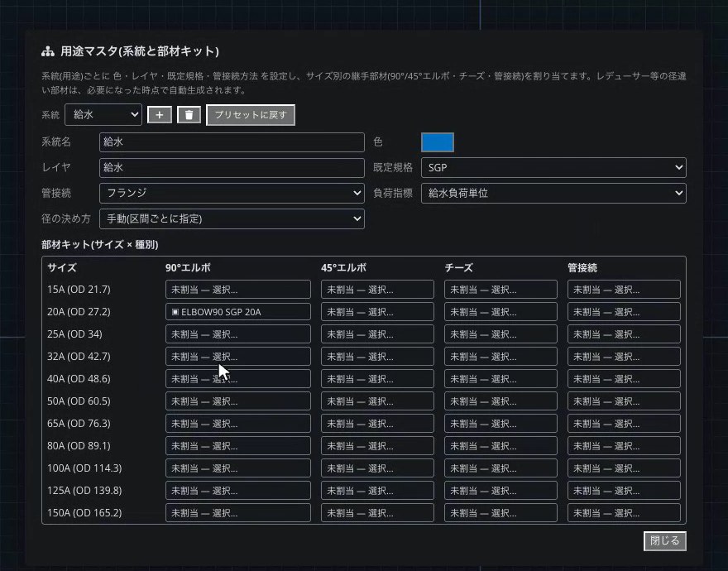This screenshot has width=728, height=571.
Task: Select 90°エルボ part for 32A row
Action: [238, 357]
